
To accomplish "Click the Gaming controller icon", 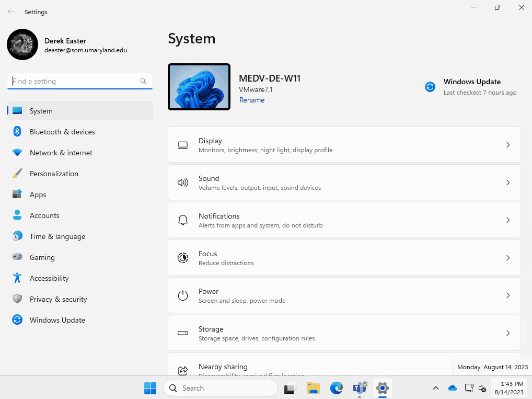I will (17, 257).
